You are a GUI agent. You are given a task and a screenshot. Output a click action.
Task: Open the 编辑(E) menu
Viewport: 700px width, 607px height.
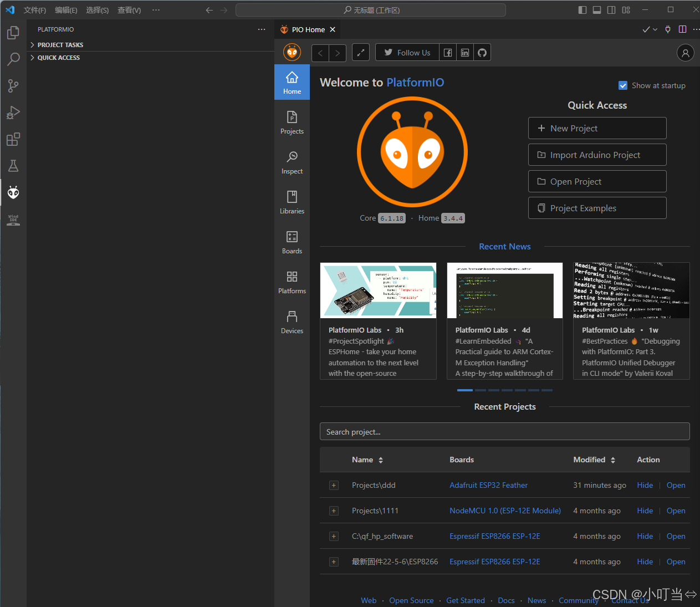[66, 10]
